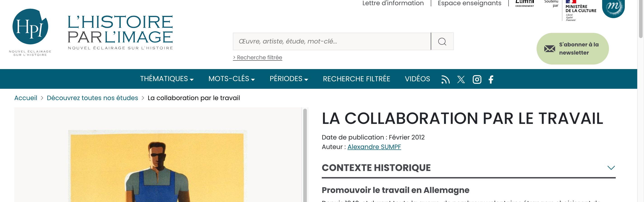Open the RSS feed icon
The height and width of the screenshot is (202, 644).
pos(445,79)
